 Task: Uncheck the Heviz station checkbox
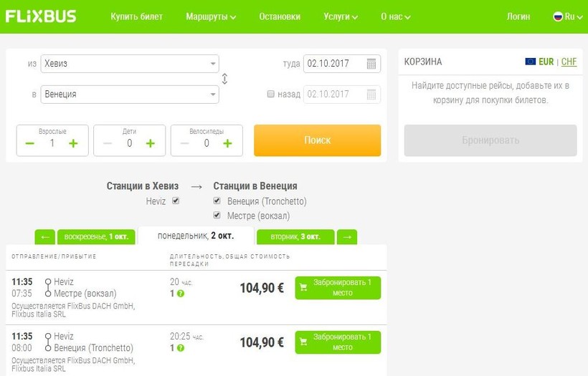[176, 201]
